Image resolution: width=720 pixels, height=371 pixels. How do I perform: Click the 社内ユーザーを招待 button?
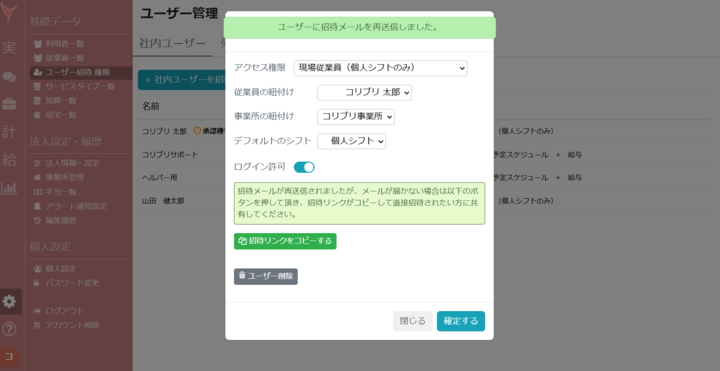(x=181, y=80)
